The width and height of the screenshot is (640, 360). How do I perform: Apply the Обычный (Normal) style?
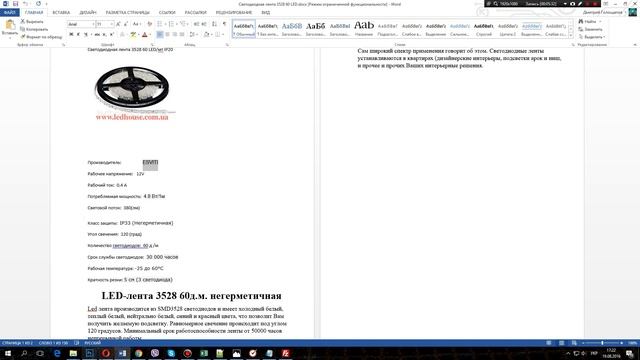[x=244, y=29]
